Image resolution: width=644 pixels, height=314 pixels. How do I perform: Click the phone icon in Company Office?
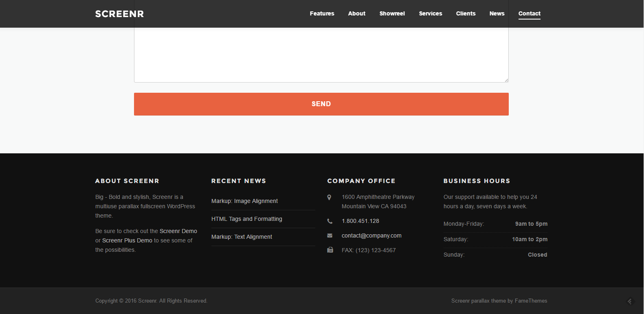[x=330, y=221]
